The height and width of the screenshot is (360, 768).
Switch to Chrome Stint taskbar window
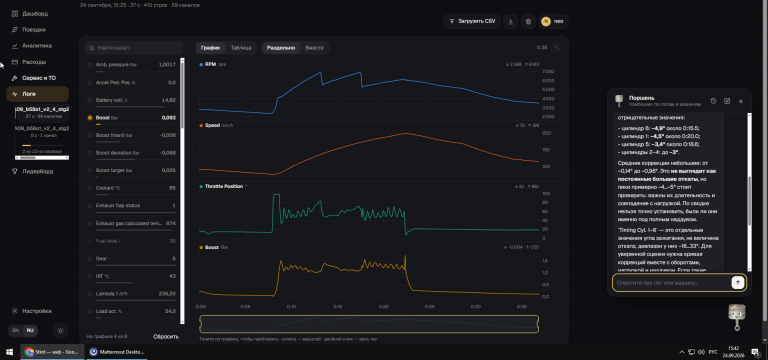[52, 352]
